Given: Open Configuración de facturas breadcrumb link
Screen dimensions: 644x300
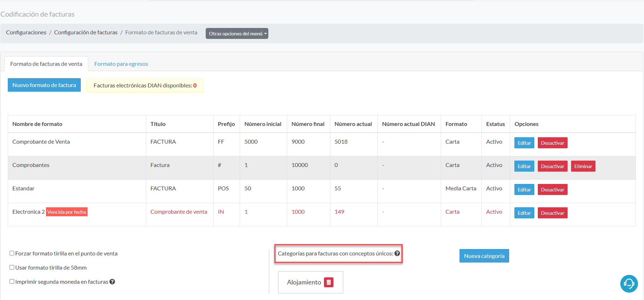Looking at the screenshot, I should [86, 33].
